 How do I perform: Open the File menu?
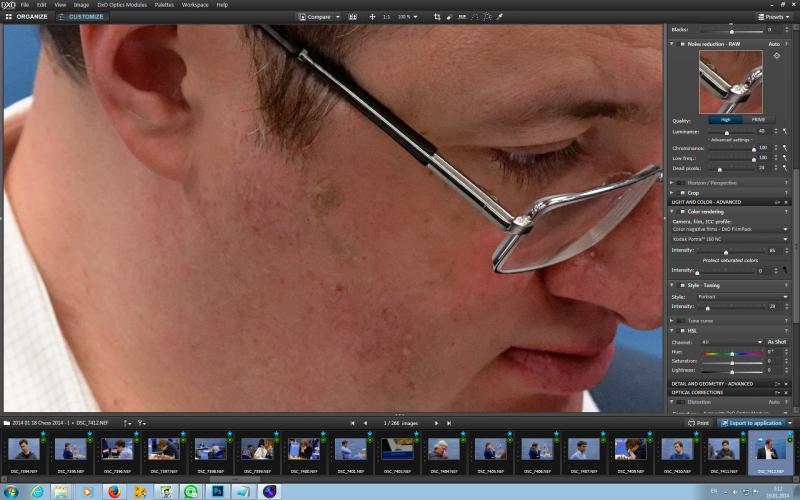pos(24,5)
